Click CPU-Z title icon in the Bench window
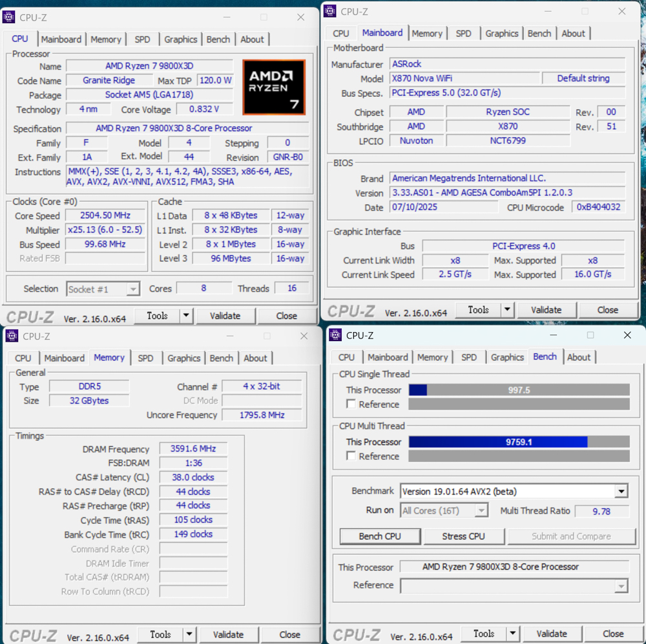This screenshot has height=644, width=646. pos(335,335)
